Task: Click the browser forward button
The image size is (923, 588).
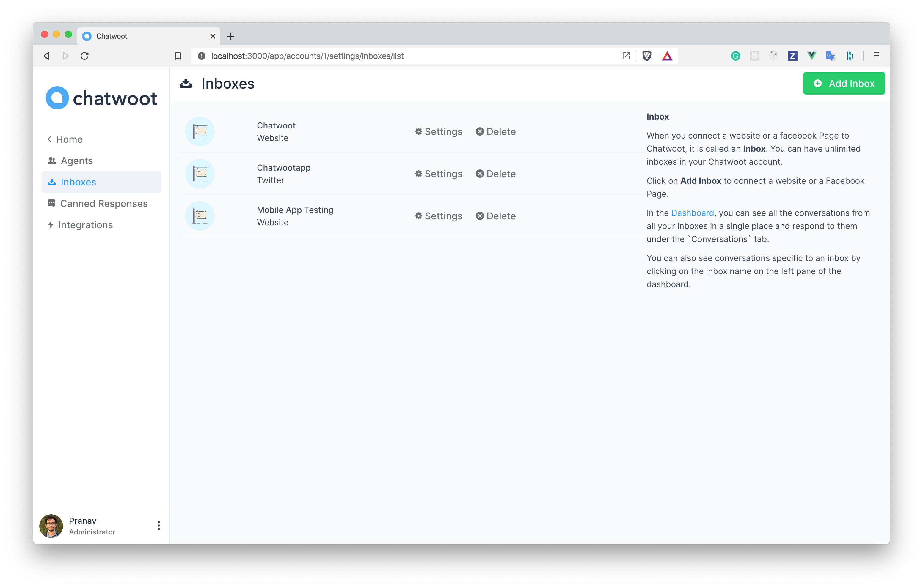Action: point(65,56)
